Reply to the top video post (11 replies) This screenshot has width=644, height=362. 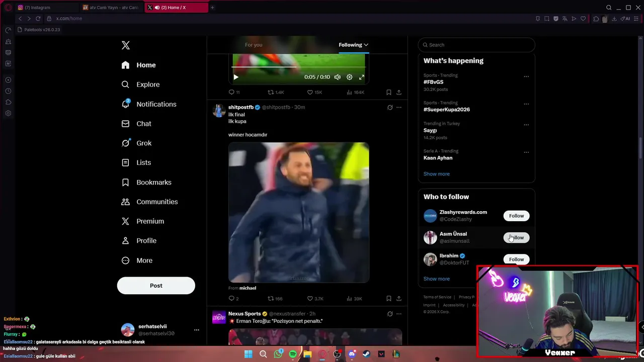click(234, 93)
